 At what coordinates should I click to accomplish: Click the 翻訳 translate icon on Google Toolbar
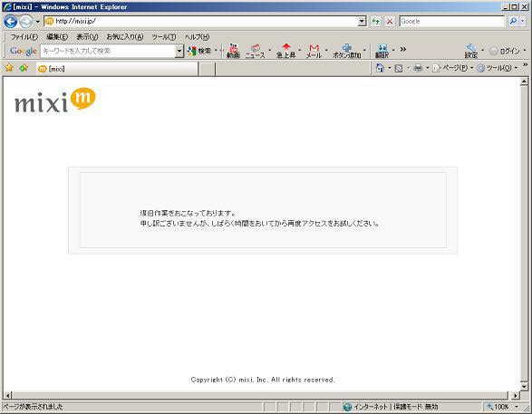coord(382,51)
